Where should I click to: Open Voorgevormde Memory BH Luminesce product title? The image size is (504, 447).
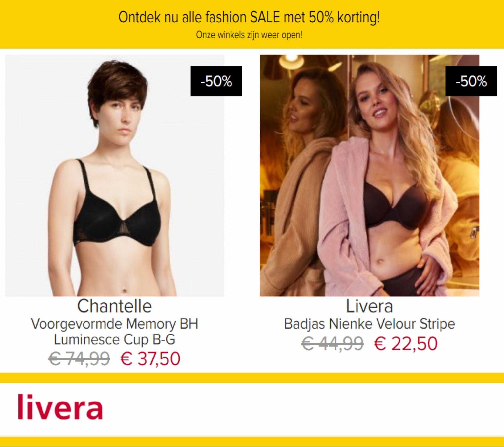[114, 332]
